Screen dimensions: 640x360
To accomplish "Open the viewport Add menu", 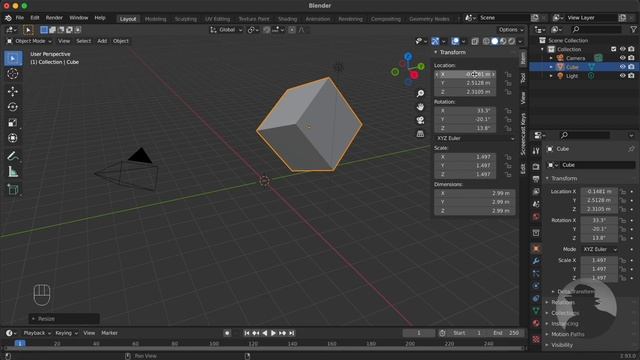I will (102, 41).
